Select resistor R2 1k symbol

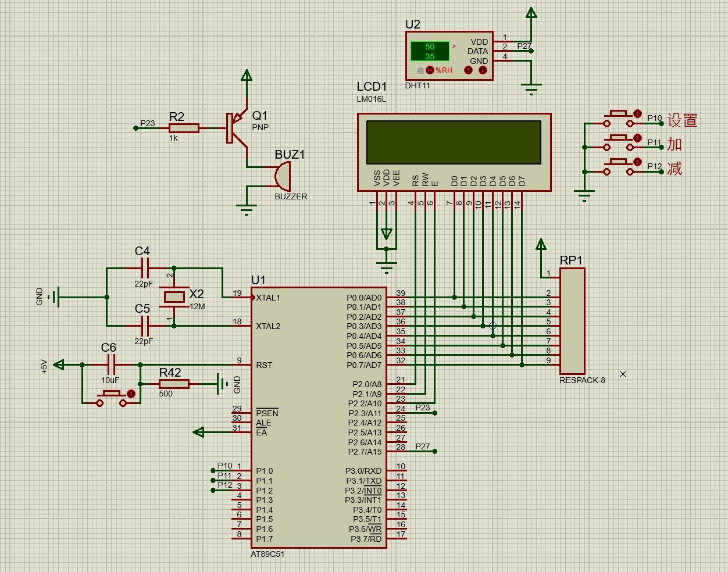point(184,128)
